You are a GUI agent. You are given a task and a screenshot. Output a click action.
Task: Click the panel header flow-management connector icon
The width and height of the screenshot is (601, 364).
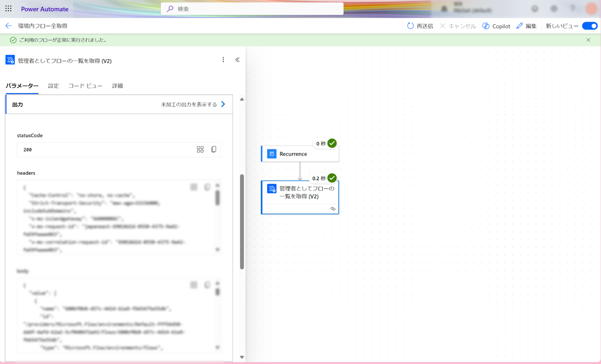(10, 60)
